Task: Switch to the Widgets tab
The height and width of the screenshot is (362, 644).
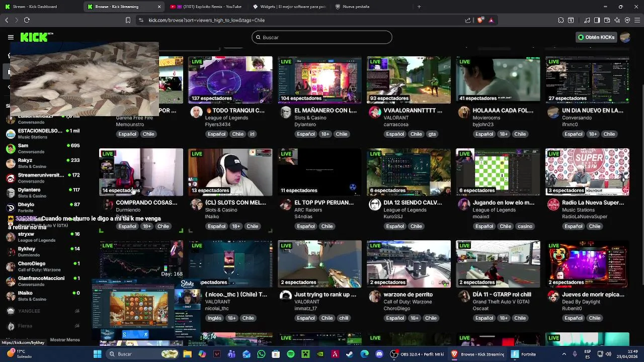Action: [289, 7]
